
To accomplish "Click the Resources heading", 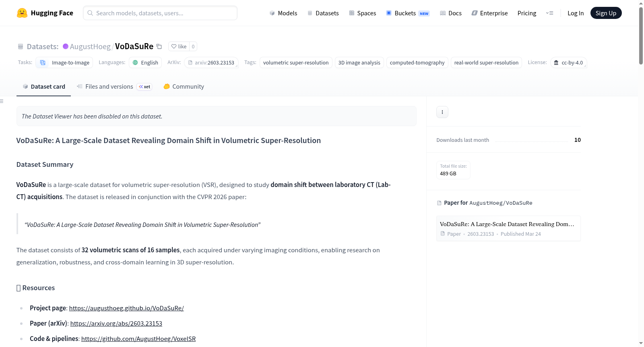I will 35,288.
